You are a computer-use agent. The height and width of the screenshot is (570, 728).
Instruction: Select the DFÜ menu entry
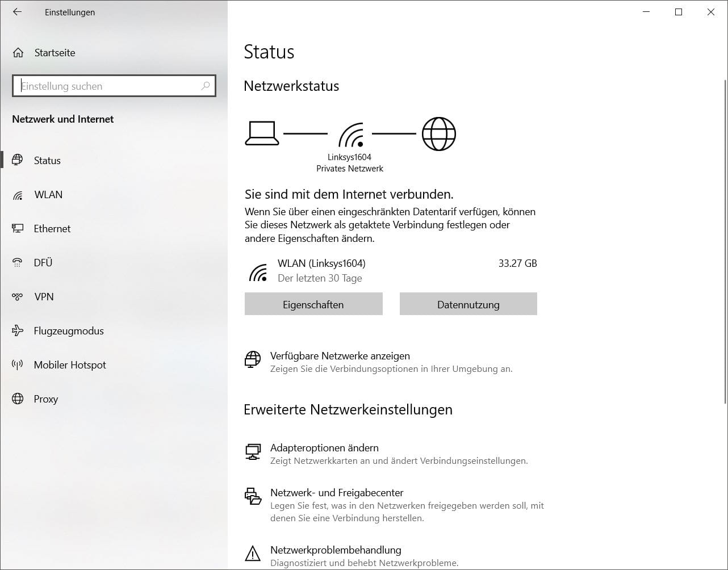(x=114, y=262)
